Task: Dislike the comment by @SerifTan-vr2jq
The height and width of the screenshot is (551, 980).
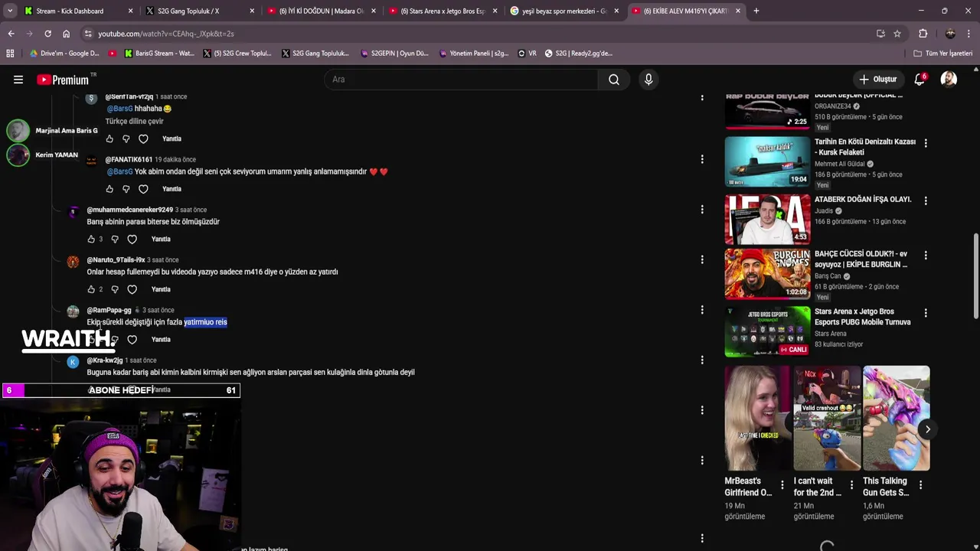Action: (126, 139)
